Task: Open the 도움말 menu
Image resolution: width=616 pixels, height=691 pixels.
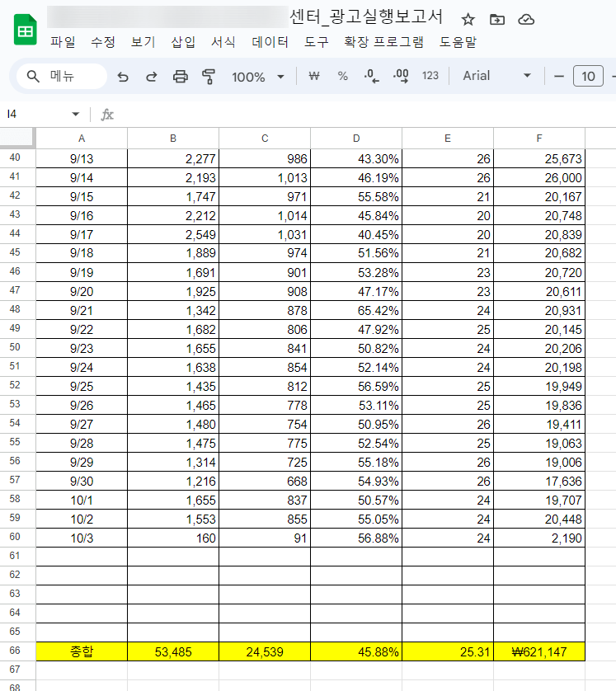Action: 458,42
